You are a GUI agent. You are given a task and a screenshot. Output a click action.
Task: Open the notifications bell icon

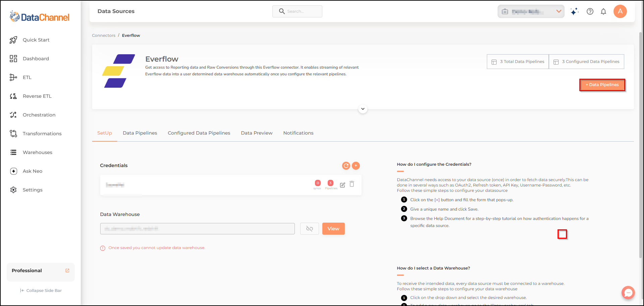click(x=603, y=11)
